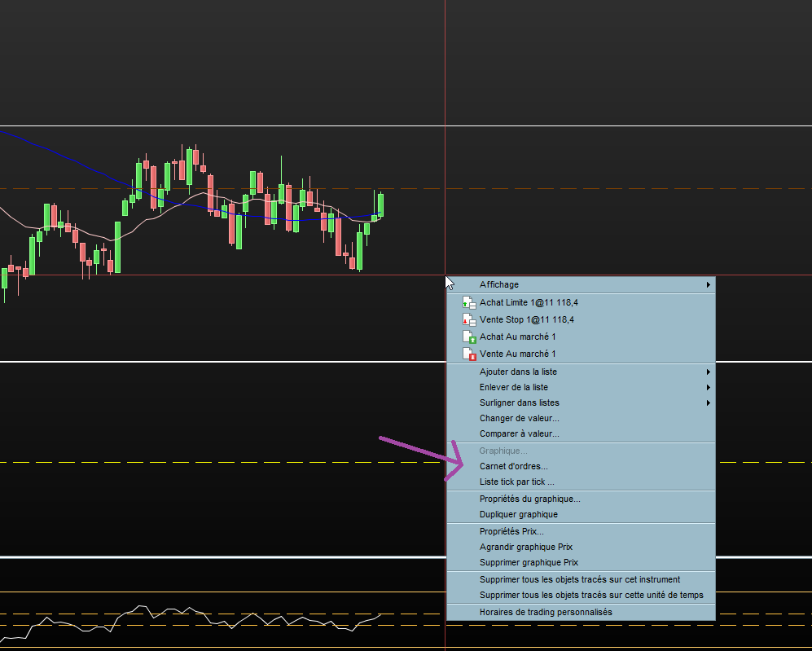Expand the Enlever de la liste submenu arrow
The height and width of the screenshot is (651, 812).
[709, 387]
